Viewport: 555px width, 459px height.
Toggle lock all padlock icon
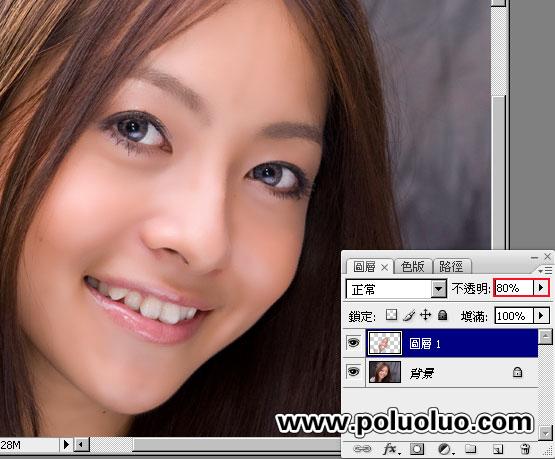tap(442, 315)
